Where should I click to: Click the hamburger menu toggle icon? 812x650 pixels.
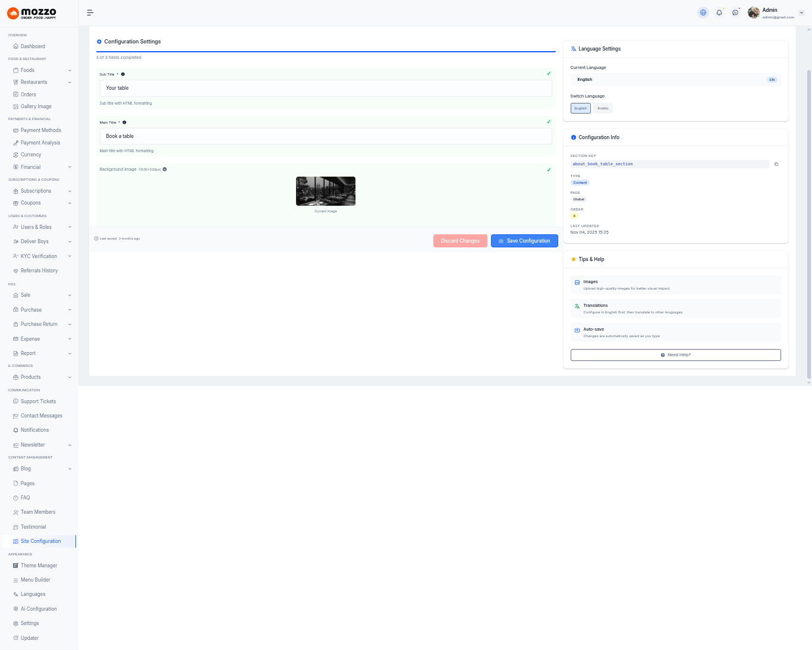point(90,12)
